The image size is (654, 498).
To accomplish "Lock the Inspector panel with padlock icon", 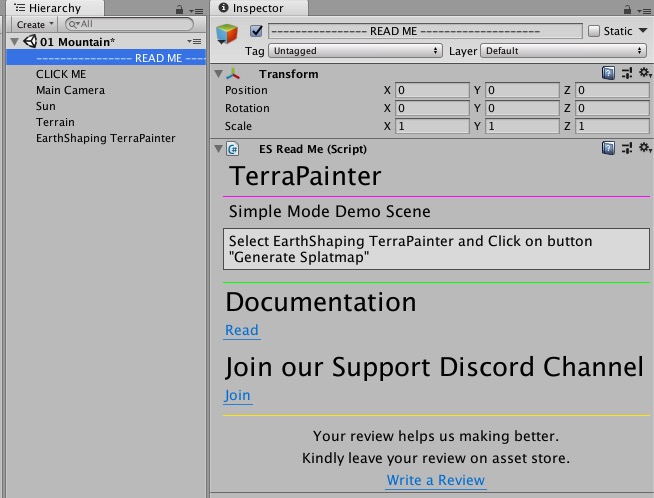I will coord(627,9).
